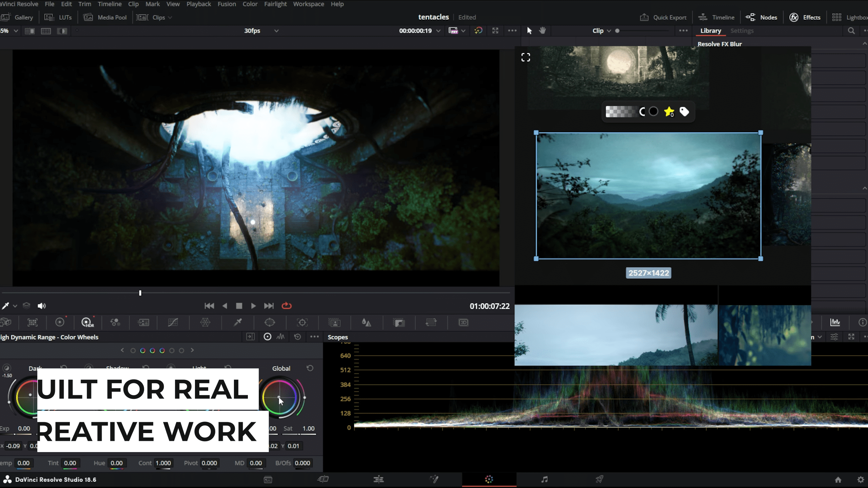The image size is (868, 488).
Task: Select the Qualifier eyedropper tool
Action: coord(238,323)
